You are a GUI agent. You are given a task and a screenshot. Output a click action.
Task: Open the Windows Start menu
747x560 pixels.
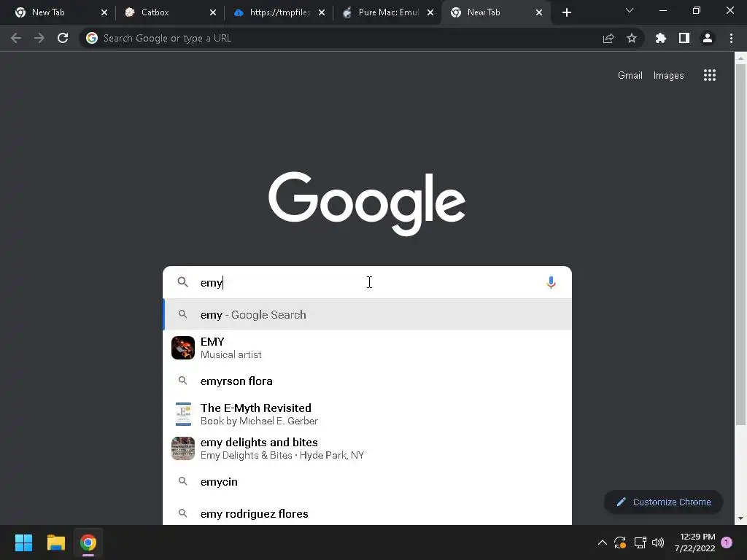tap(23, 542)
